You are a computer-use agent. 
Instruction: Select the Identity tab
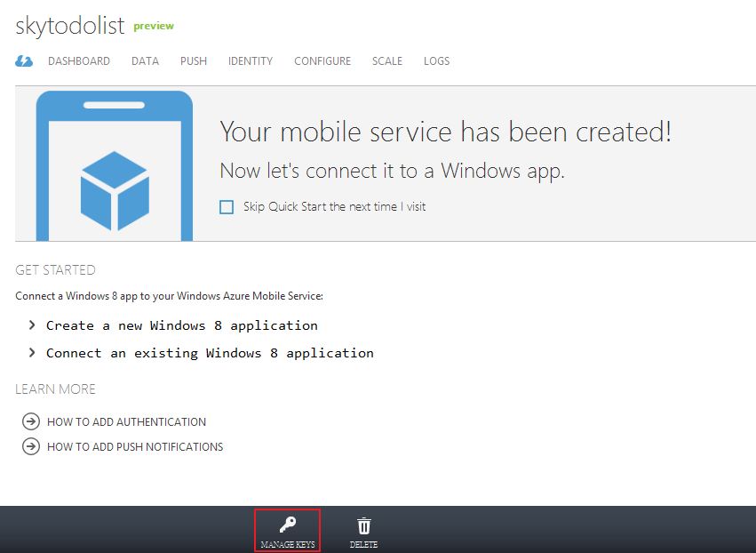[251, 61]
